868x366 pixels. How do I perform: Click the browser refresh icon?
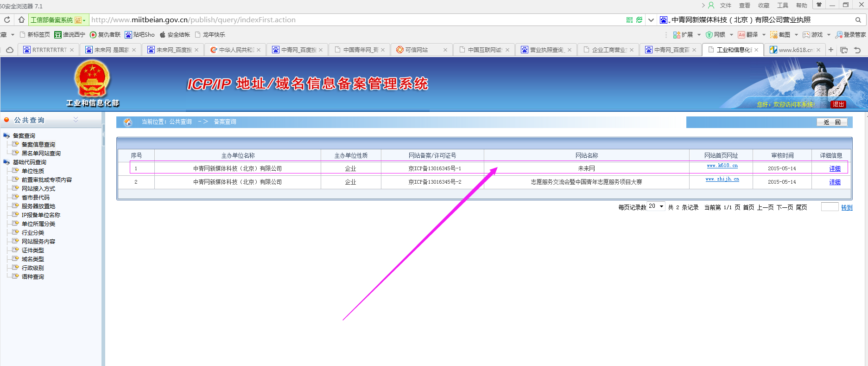[x=7, y=20]
